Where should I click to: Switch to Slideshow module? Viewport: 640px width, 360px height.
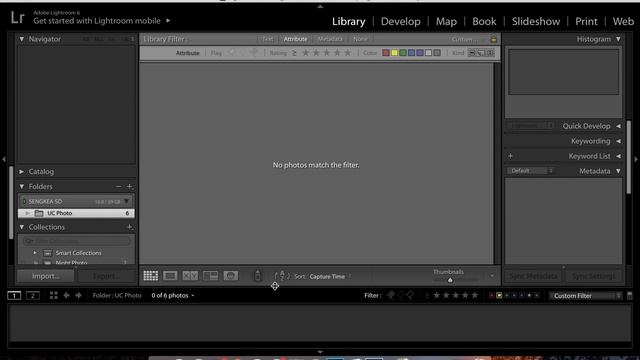(536, 21)
